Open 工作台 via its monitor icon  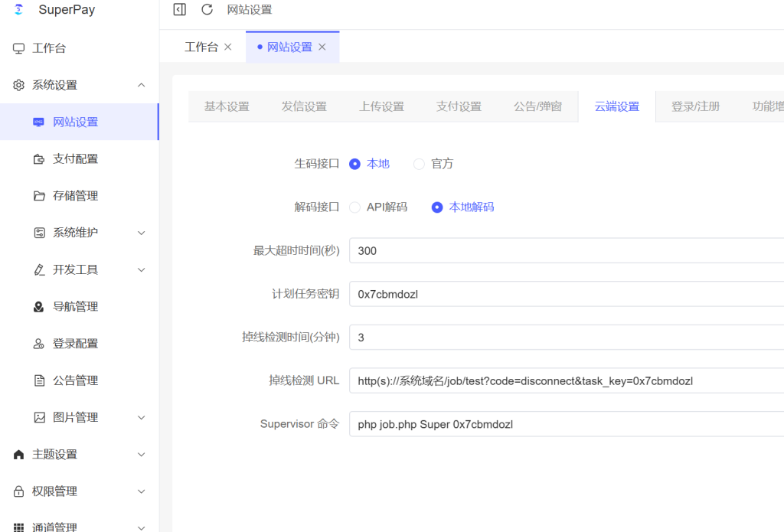(18, 48)
